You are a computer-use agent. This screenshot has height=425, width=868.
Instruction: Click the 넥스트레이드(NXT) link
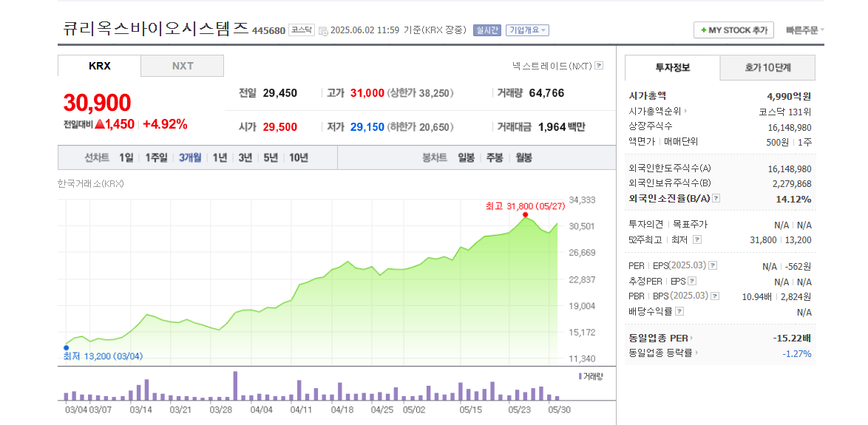pos(552,66)
